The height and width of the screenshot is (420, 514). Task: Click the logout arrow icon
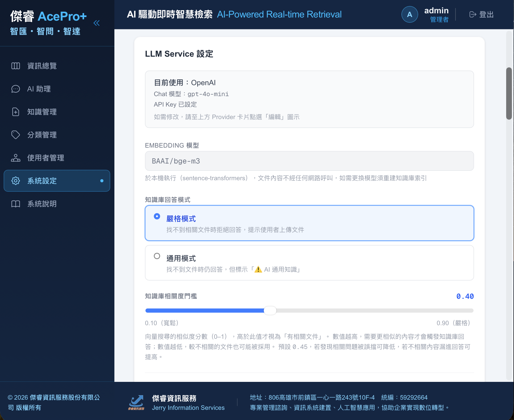[x=473, y=14]
